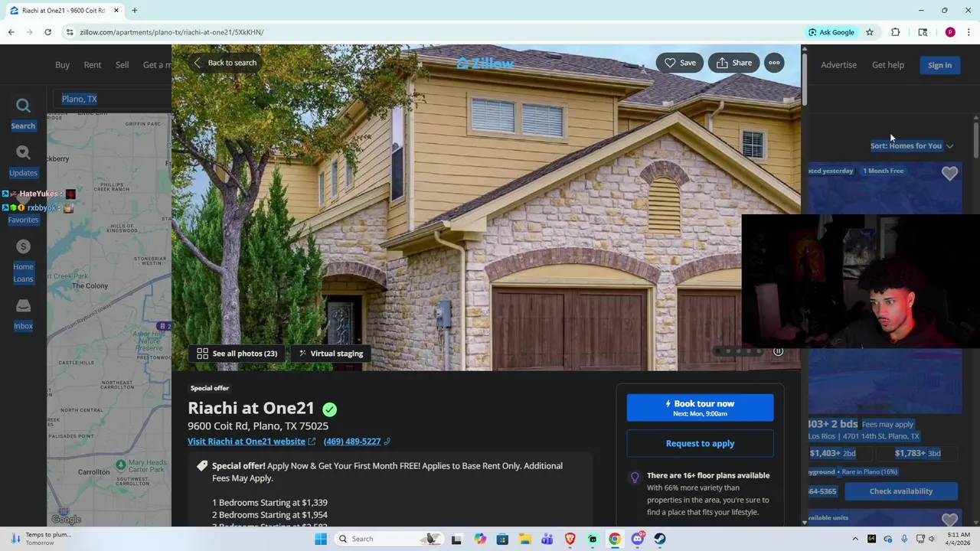
Task: Click the Los Rios 4701 14th St listing address
Action: (864, 436)
